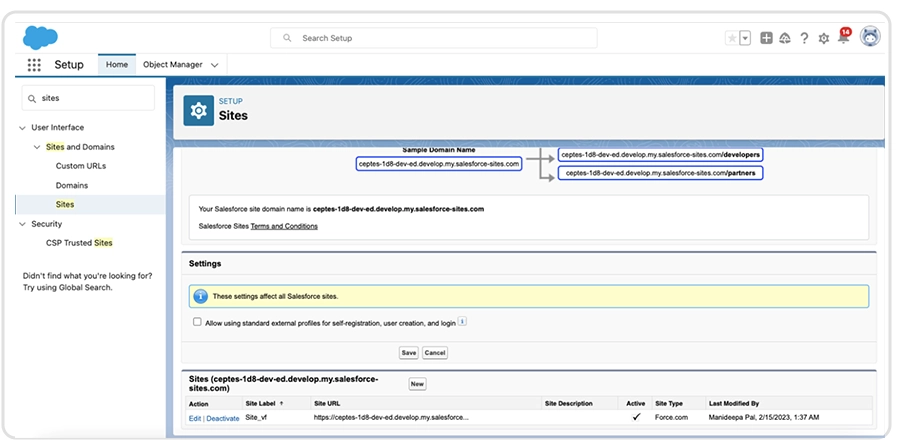This screenshot has height=444, width=900.
Task: Open the user profile avatar
Action: [870, 37]
